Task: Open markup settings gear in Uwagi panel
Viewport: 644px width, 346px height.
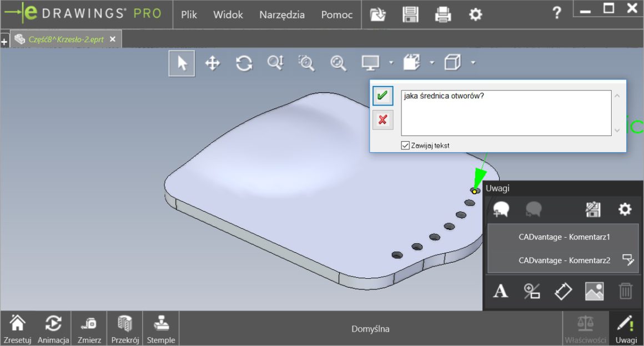Action: (625, 209)
